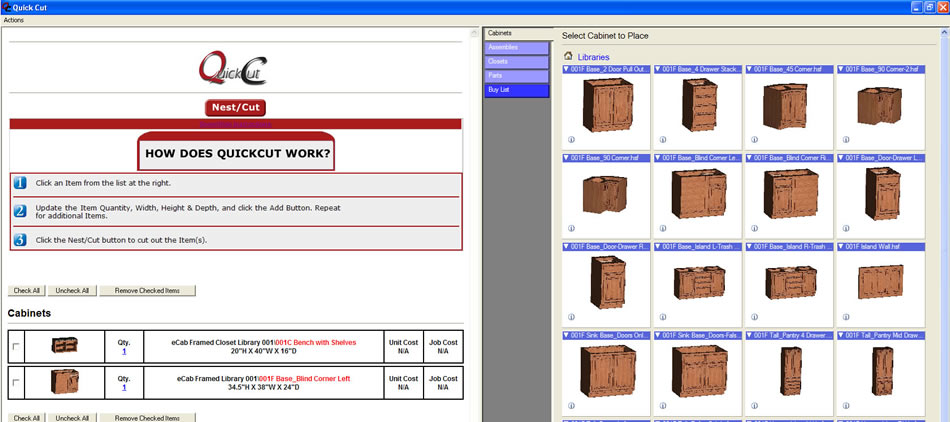Open info icon on Base_45 Corner cabinet

tap(754, 139)
